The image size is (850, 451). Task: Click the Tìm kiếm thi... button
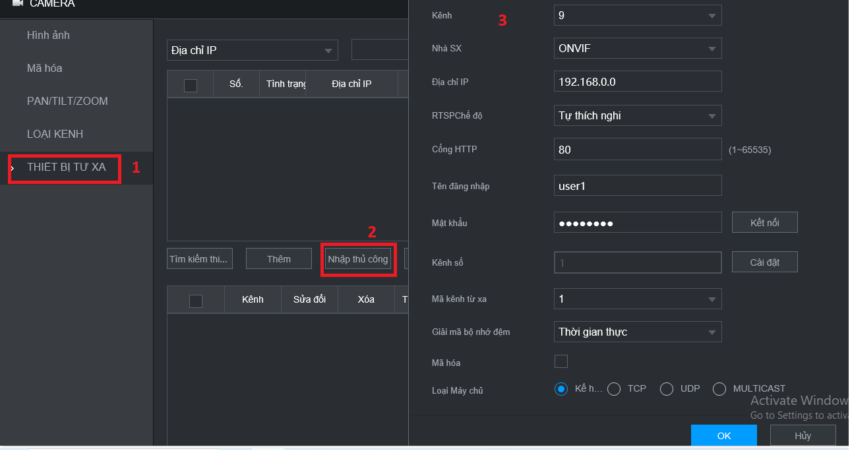point(199,259)
